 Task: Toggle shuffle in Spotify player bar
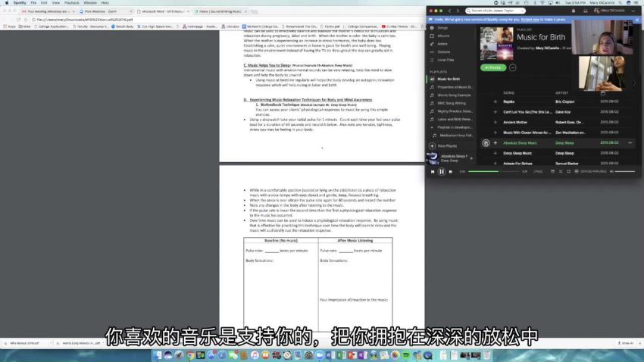pos(560,172)
